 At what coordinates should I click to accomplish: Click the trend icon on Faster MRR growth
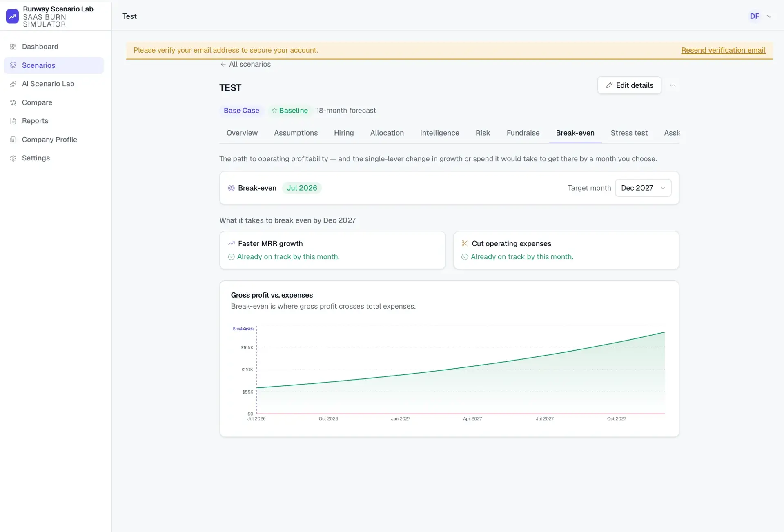tap(231, 243)
